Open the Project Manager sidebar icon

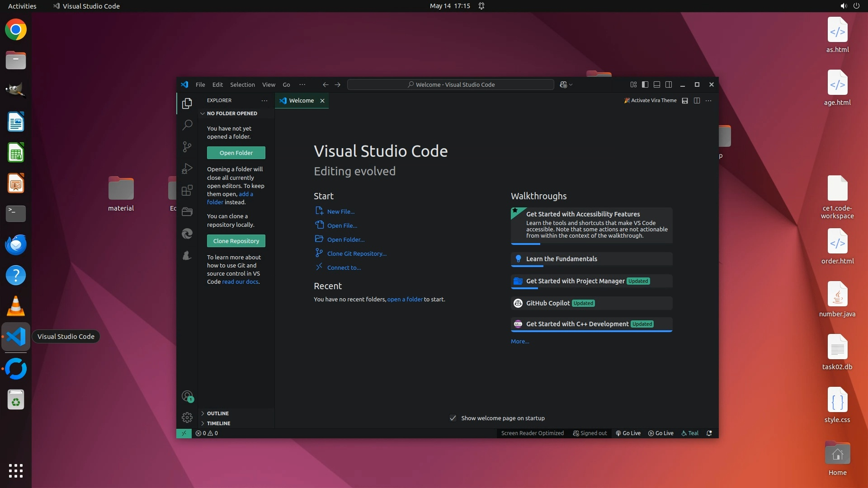[187, 212]
